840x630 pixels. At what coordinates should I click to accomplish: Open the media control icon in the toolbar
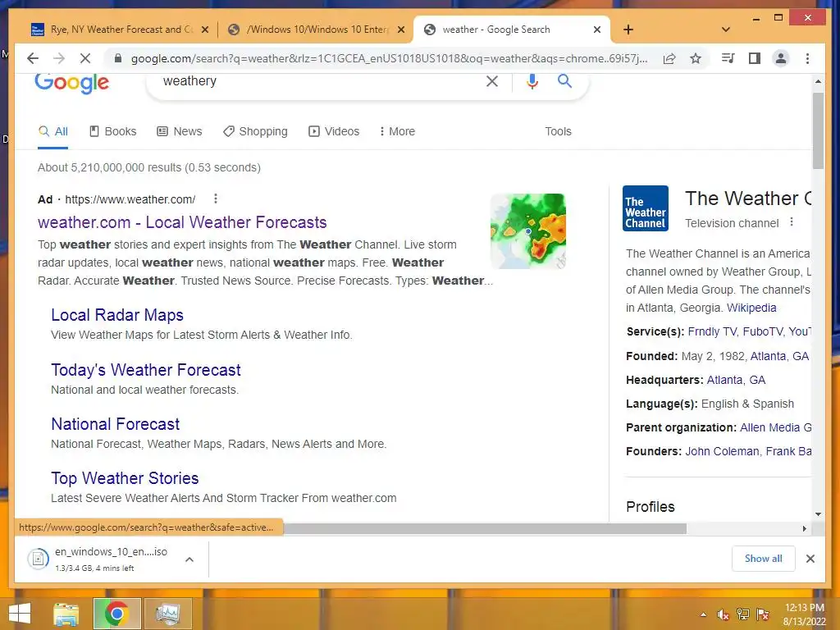coord(728,58)
